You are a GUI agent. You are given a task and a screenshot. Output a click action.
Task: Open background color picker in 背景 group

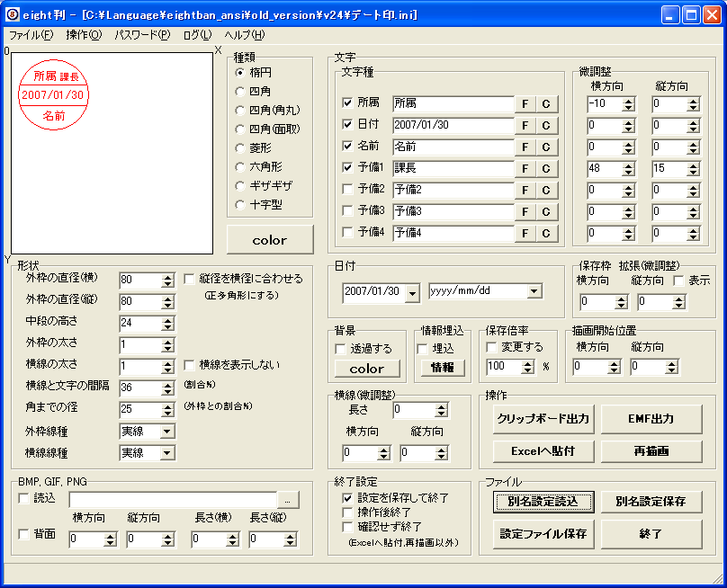tap(367, 369)
